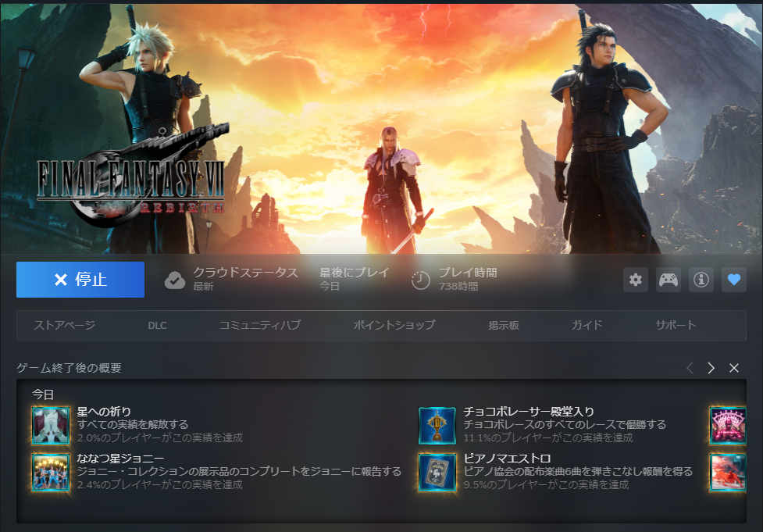Viewport: 763px width, 532px height.
Task: Click ジョニー・コレクション description text
Action: coord(239,471)
